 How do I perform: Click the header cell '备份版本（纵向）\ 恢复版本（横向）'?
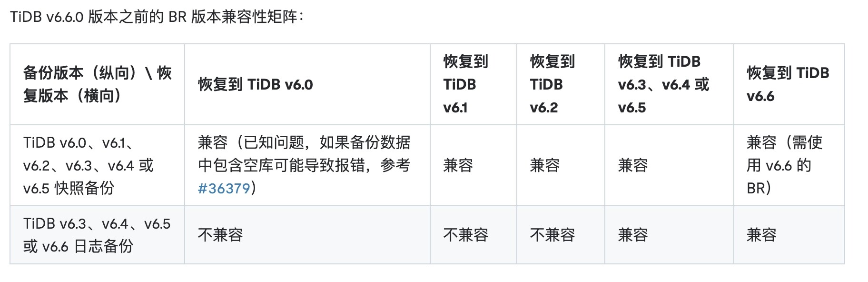97,84
